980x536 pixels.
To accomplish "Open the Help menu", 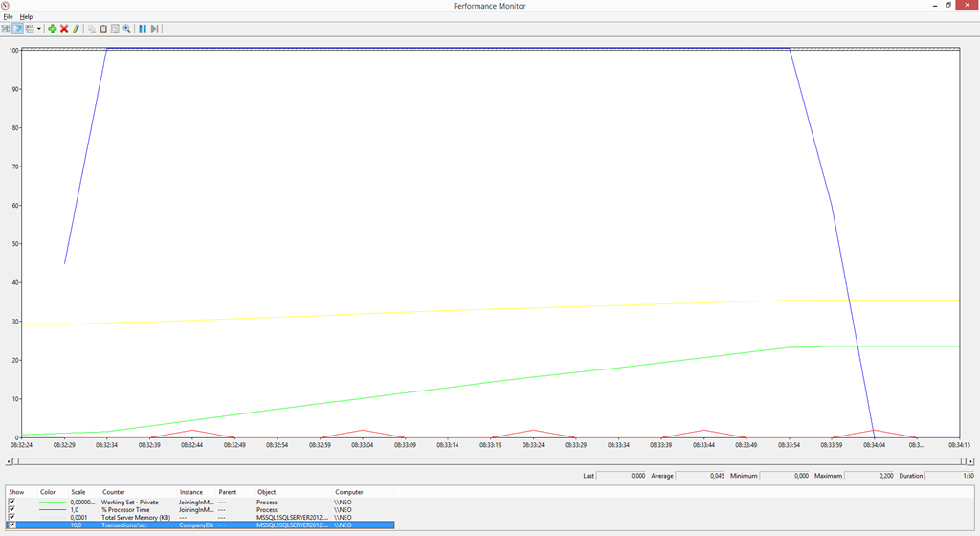I will pos(26,16).
